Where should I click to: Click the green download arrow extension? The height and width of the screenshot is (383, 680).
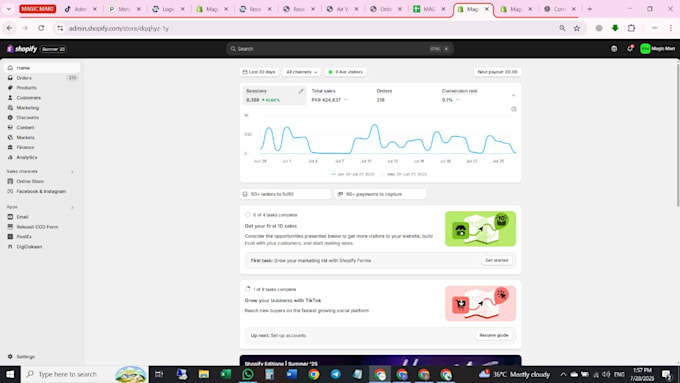[x=615, y=28]
